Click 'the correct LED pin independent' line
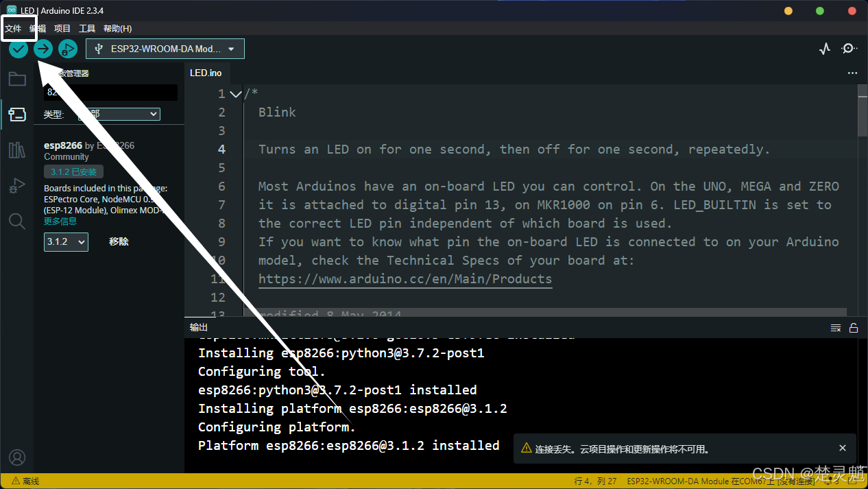The image size is (868, 489). pyautogui.click(x=466, y=224)
